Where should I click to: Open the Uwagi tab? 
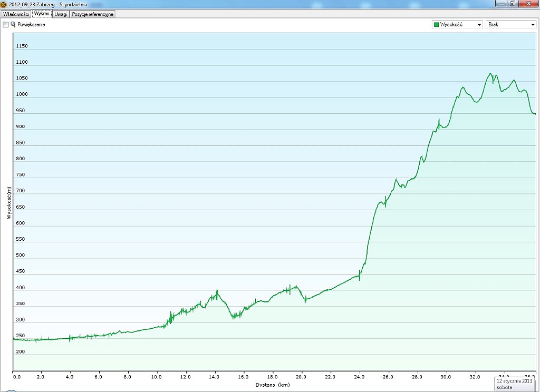click(61, 14)
